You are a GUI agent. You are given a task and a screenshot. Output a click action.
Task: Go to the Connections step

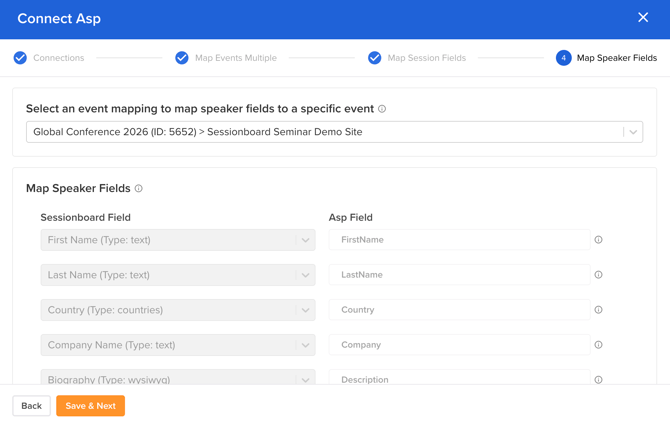pyautogui.click(x=49, y=58)
